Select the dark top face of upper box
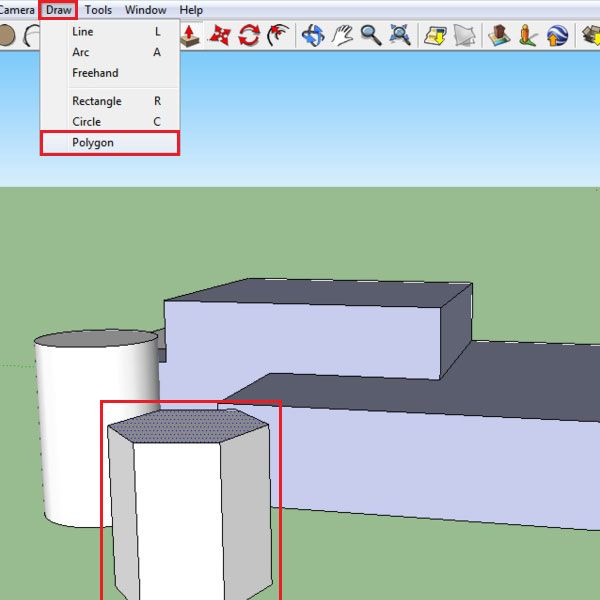The image size is (600, 600). click(x=318, y=293)
